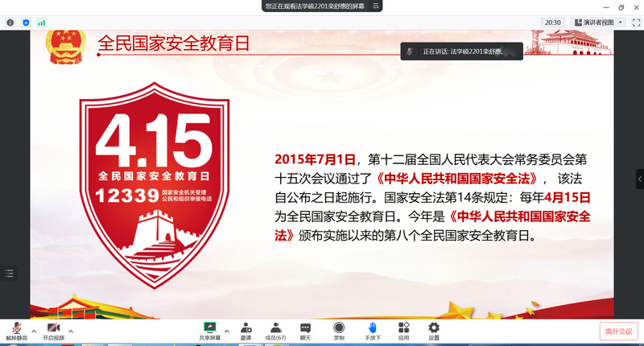644x346 pixels.
Task: Open the apps (应用) panel
Action: point(403,330)
